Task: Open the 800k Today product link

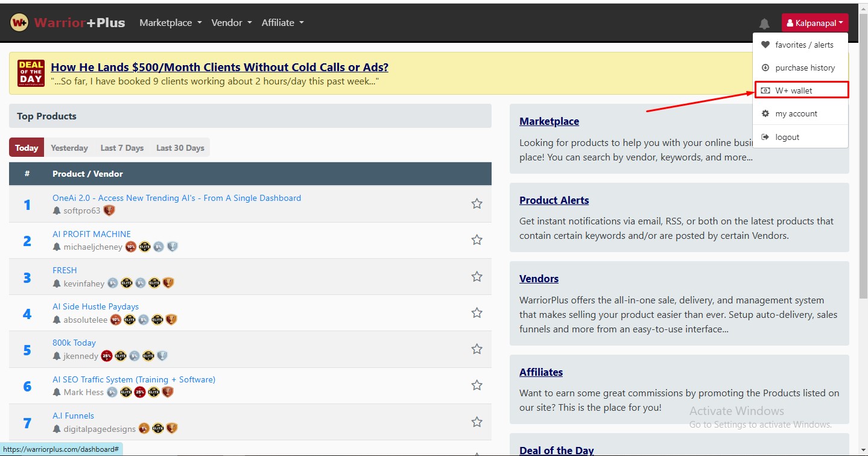Action: (x=74, y=343)
